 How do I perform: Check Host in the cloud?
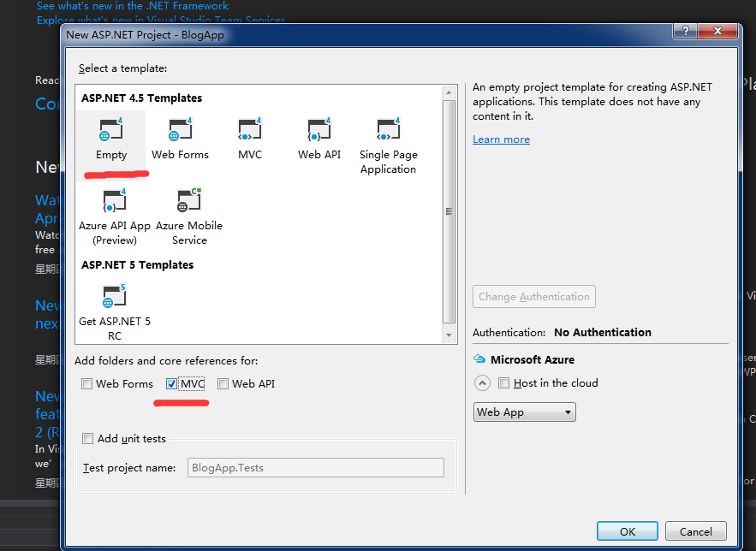coord(503,383)
